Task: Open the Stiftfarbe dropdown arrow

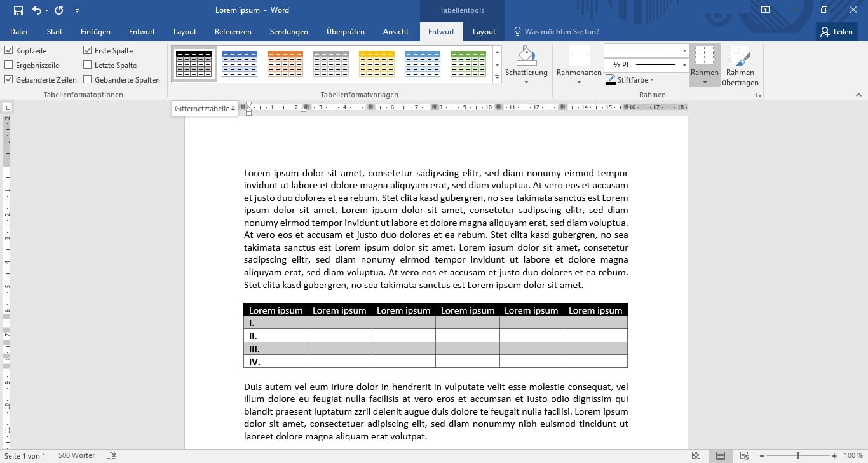Action: (x=652, y=80)
